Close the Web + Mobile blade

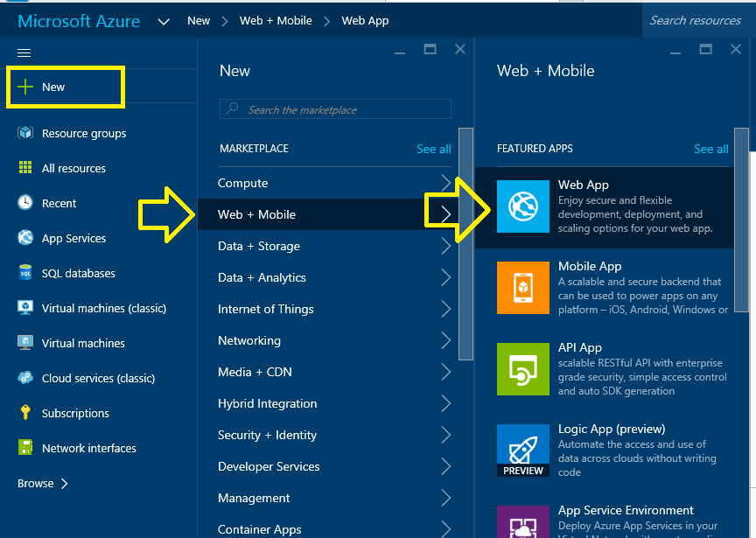[x=736, y=49]
